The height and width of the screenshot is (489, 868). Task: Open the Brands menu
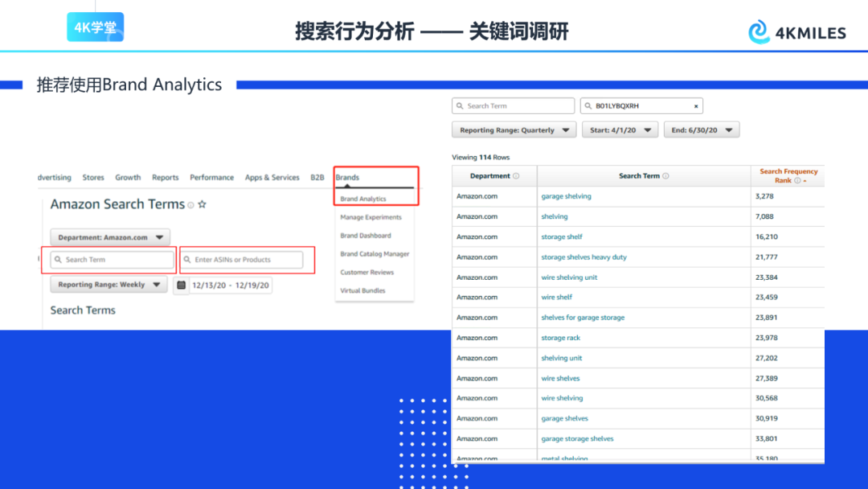347,178
